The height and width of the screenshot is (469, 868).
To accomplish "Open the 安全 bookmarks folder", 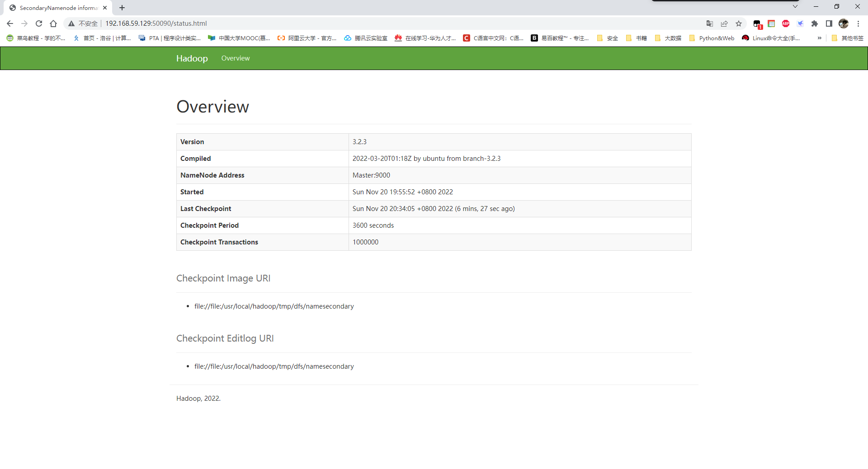I will [x=607, y=38].
